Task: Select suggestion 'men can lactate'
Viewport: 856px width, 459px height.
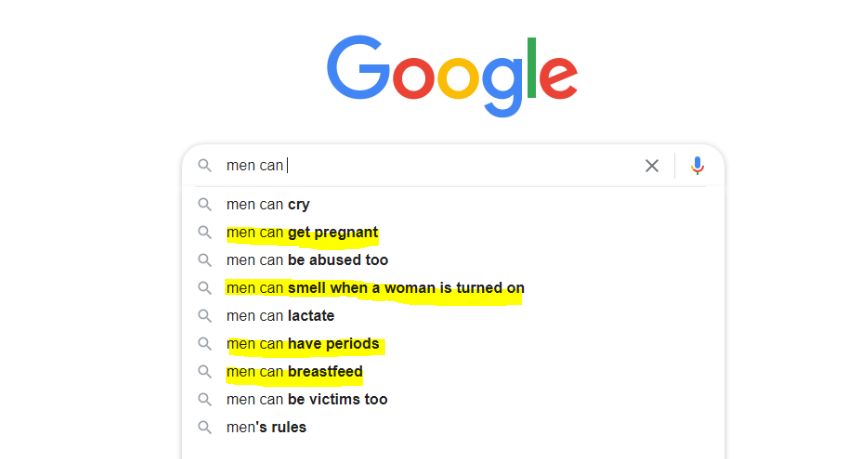Action: 453,316
